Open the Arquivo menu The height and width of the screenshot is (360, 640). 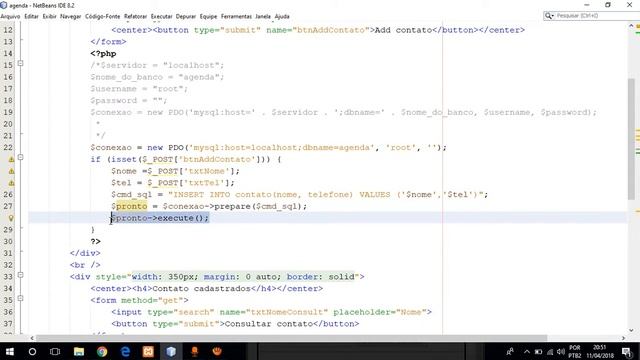coord(10,16)
